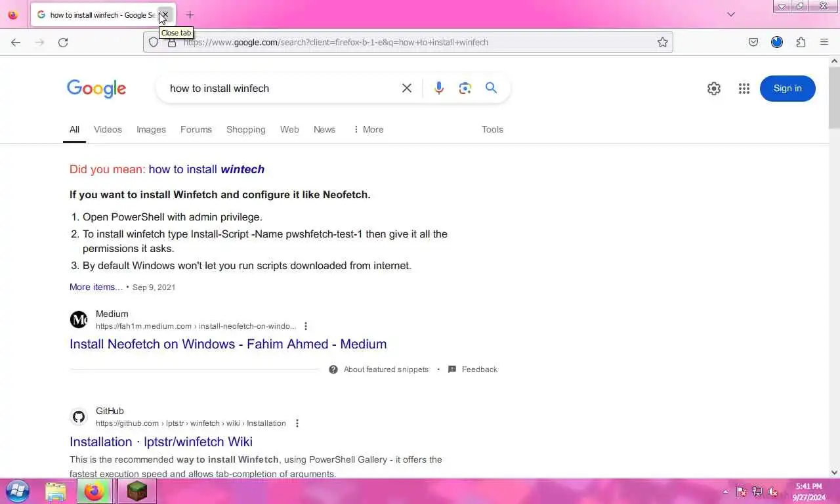Click the site padlock security icon

[x=172, y=42]
